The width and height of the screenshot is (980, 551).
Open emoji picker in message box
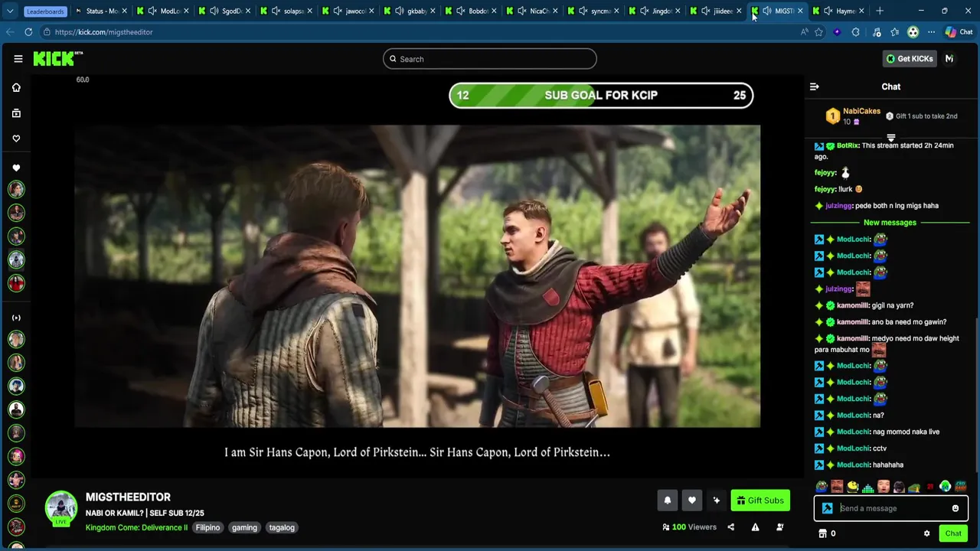(x=955, y=508)
